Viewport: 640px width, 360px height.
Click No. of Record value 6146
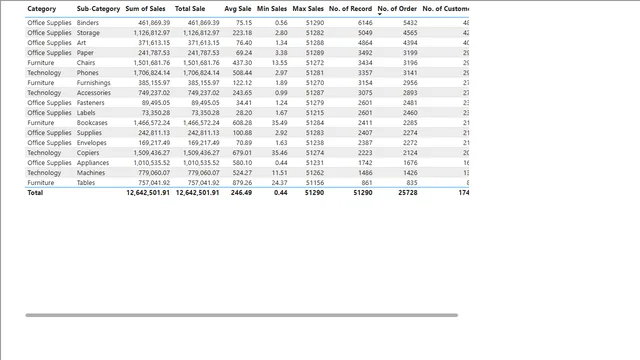tap(365, 23)
